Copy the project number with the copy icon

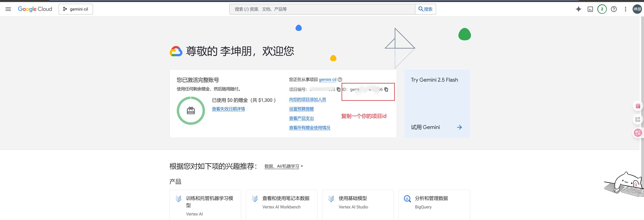pos(338,89)
